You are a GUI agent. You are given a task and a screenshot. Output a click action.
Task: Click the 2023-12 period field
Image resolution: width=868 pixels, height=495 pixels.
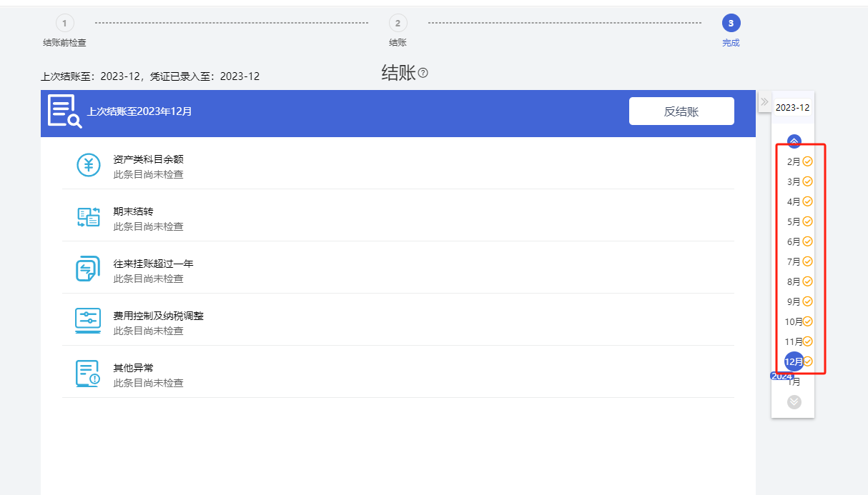pyautogui.click(x=793, y=108)
